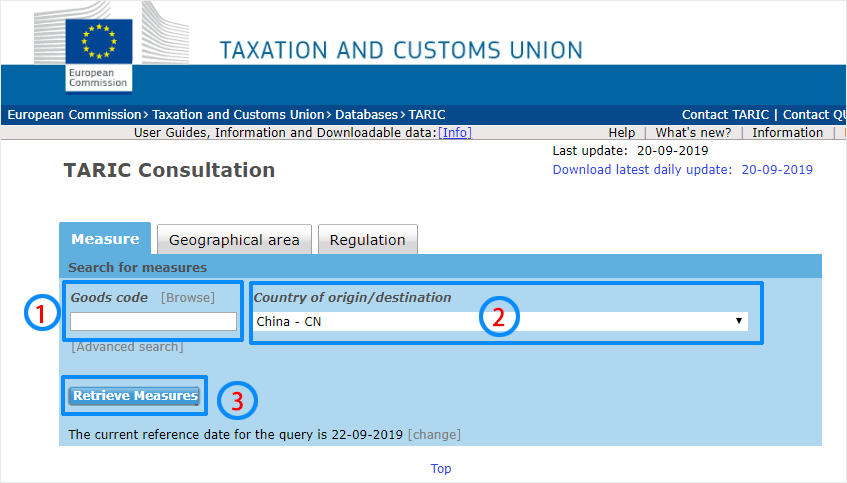Click the Goods code input field
847x483 pixels.
coord(153,321)
